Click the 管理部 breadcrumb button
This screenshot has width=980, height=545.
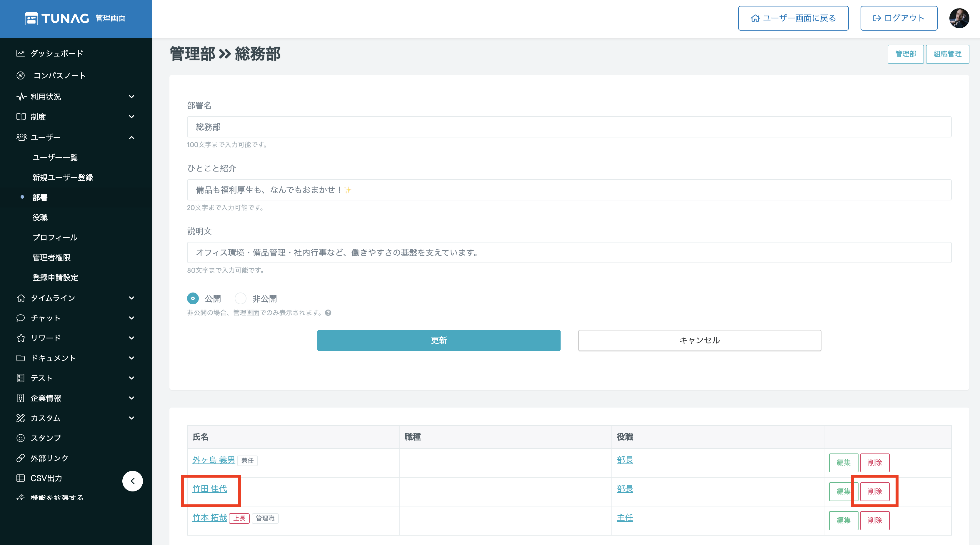(x=905, y=54)
